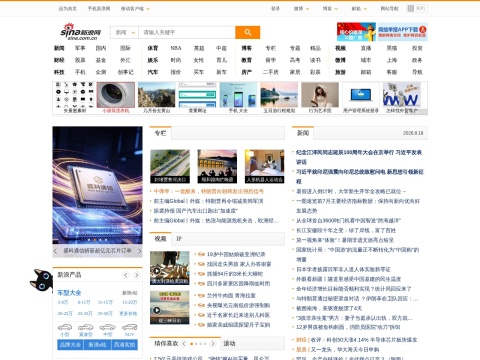Open 网站导航 link
The image size is (480, 360).
coord(390,9)
